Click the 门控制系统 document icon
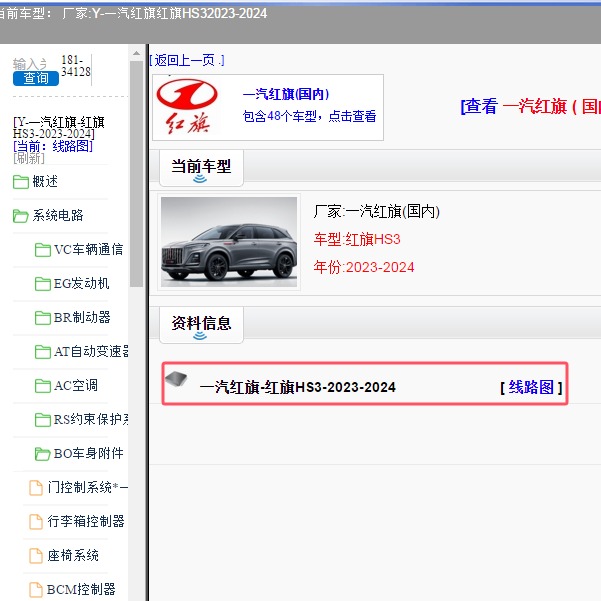 coord(36,488)
